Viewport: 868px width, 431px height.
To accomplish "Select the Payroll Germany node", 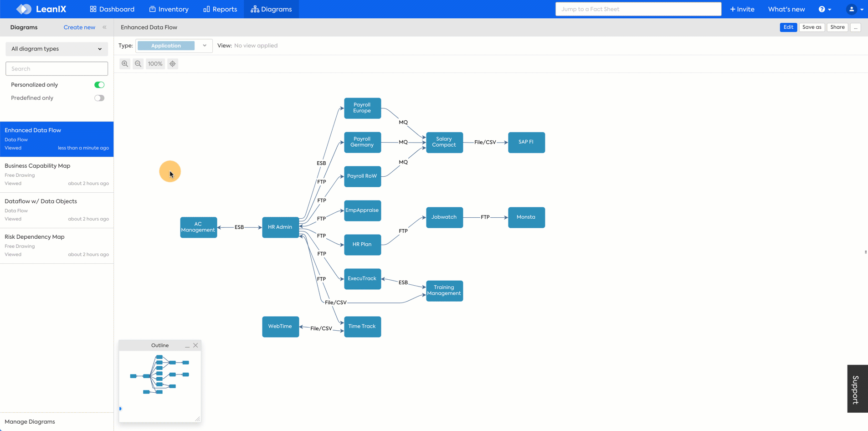I will pyautogui.click(x=362, y=142).
